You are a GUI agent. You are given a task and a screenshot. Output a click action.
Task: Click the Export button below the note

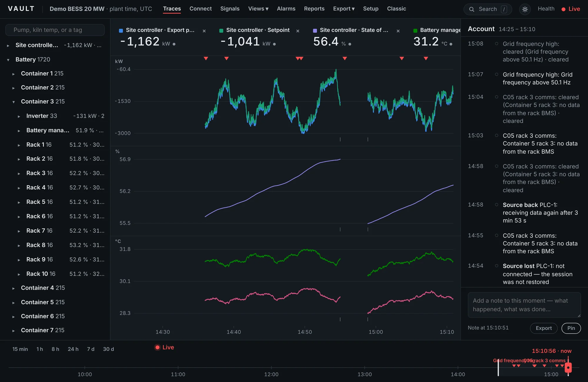pyautogui.click(x=544, y=328)
